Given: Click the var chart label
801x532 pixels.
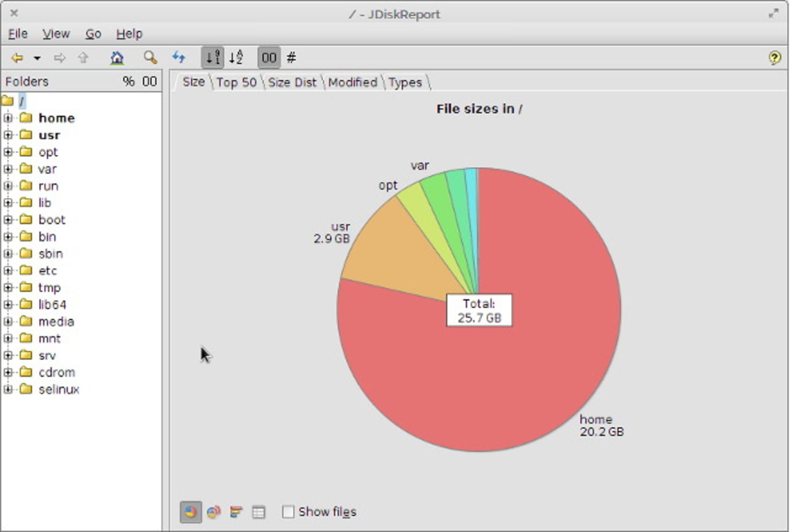Looking at the screenshot, I should click(420, 166).
